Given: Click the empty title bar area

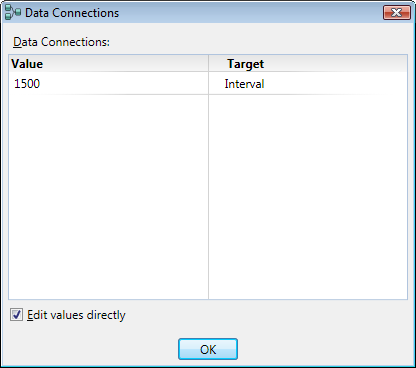Looking at the screenshot, I should (x=250, y=13).
